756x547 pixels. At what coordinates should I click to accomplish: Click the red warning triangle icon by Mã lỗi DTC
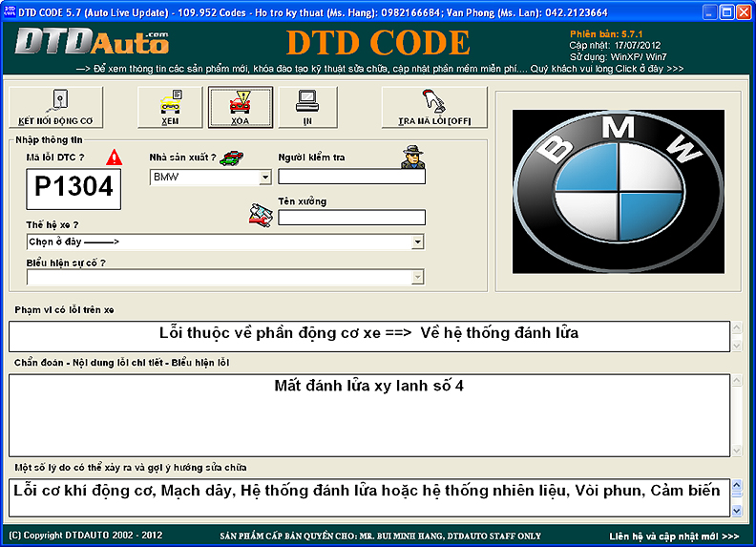pos(114,158)
